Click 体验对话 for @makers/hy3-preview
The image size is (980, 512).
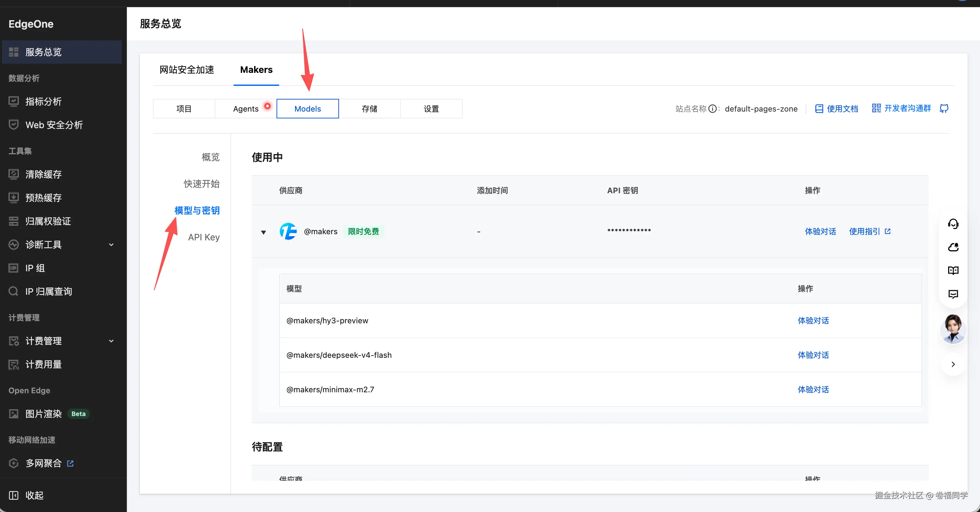tap(813, 321)
